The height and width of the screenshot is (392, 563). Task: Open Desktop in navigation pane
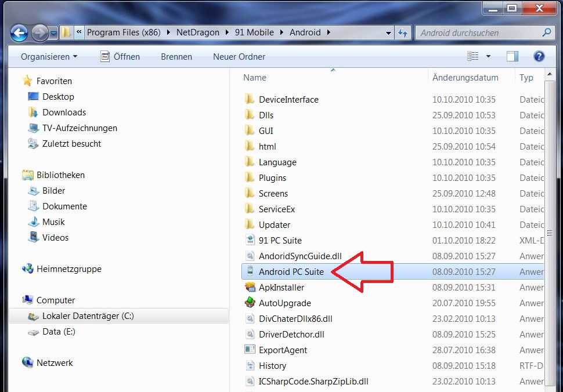click(x=58, y=97)
